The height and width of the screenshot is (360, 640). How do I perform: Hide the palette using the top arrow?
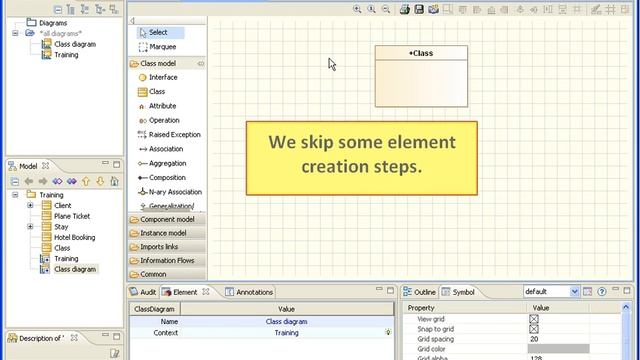tap(132, 20)
